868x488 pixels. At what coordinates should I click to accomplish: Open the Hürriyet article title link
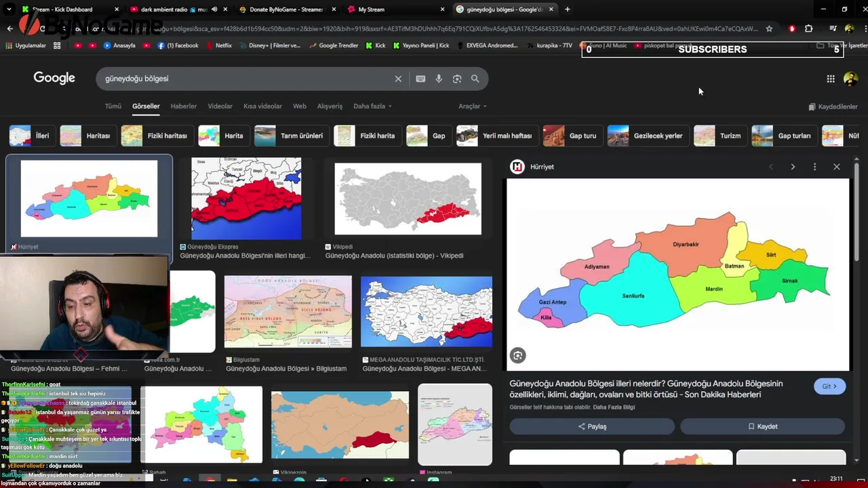pyautogui.click(x=646, y=389)
